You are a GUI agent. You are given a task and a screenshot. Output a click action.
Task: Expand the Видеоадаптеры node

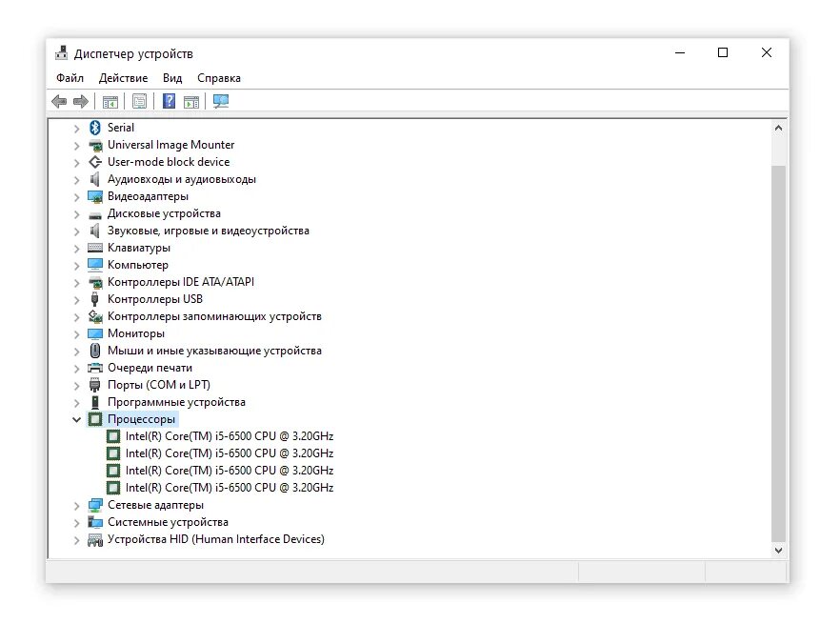point(76,197)
